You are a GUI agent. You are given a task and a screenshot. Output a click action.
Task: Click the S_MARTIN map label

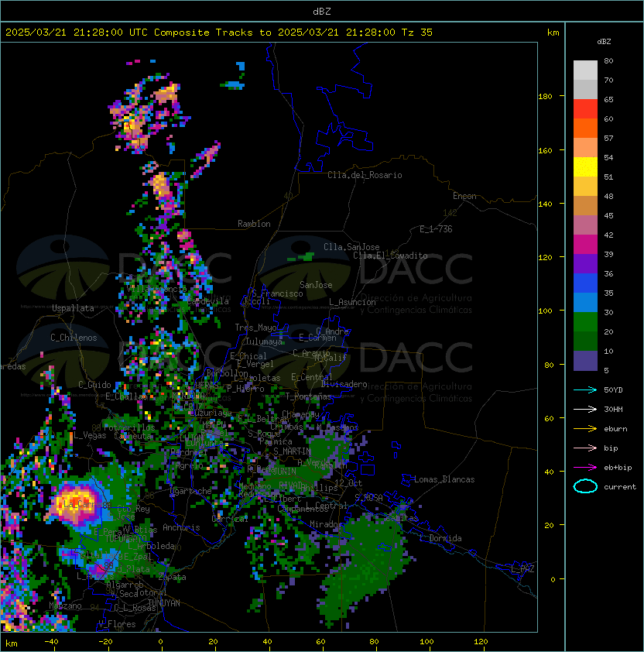click(x=292, y=451)
